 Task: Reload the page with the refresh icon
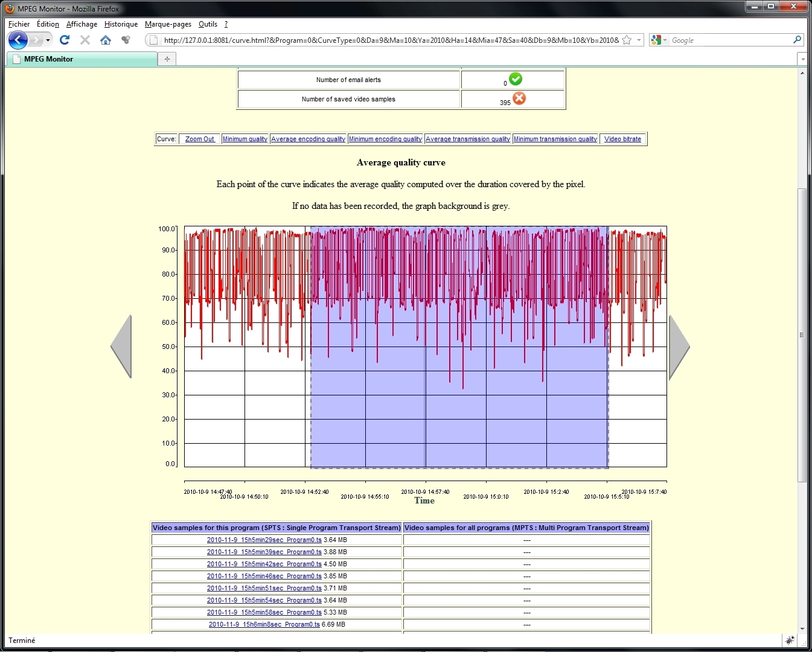coord(65,40)
